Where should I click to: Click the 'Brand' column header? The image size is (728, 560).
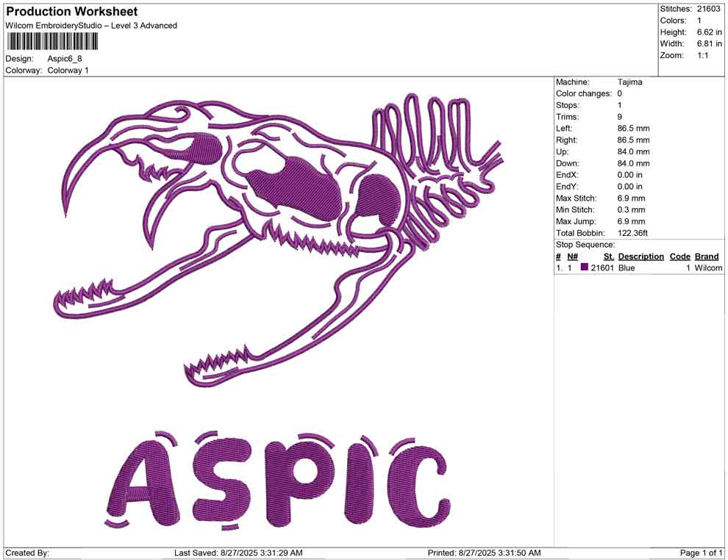707,256
